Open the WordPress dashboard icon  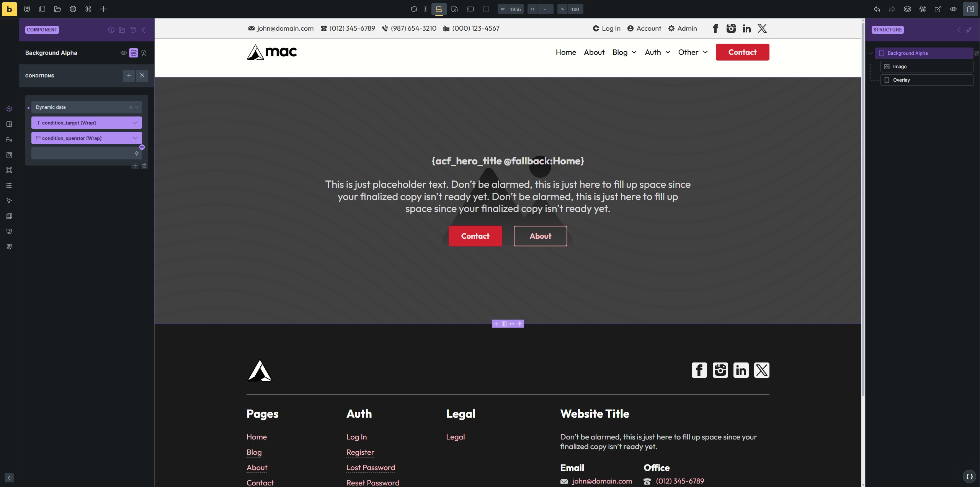coord(923,9)
